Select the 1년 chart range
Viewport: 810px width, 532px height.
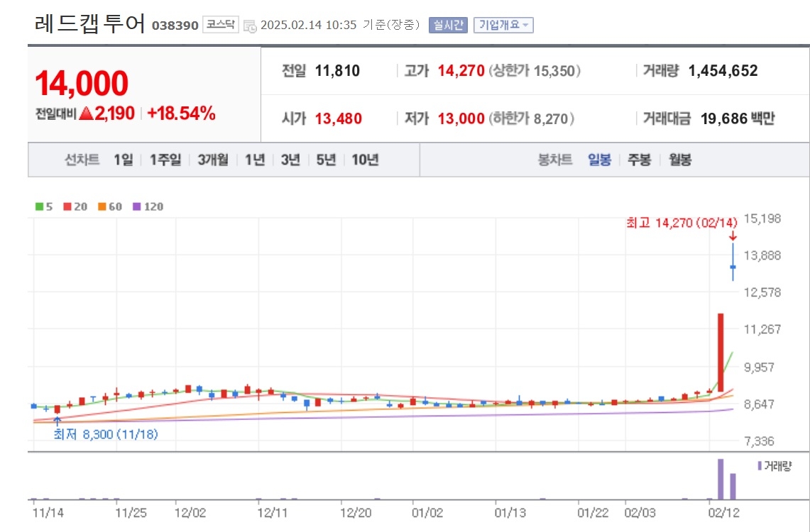255,160
